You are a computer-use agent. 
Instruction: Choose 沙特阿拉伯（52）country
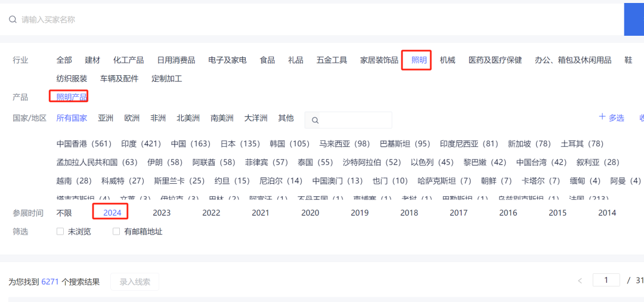pyautogui.click(x=371, y=162)
